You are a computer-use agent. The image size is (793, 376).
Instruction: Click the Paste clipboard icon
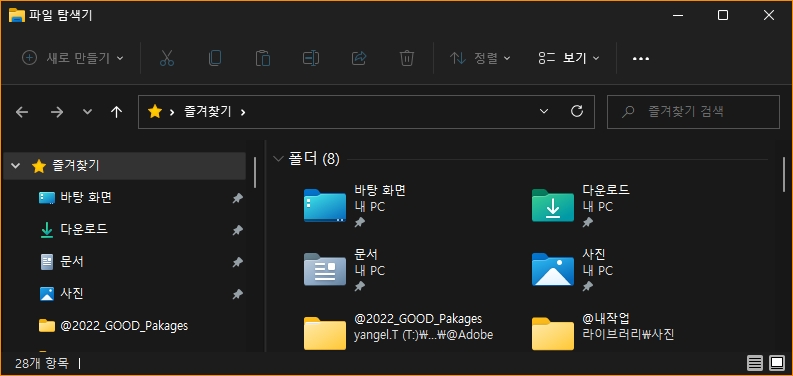262,58
